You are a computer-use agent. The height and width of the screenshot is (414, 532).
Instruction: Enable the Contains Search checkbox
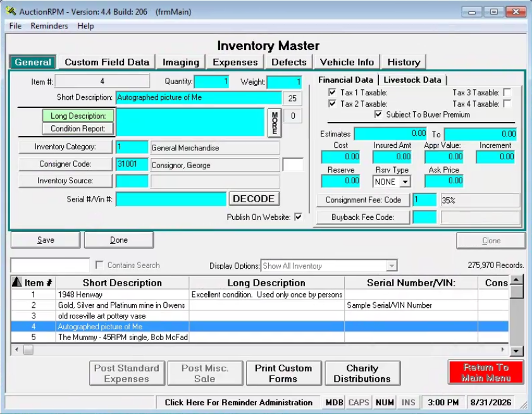tap(99, 265)
